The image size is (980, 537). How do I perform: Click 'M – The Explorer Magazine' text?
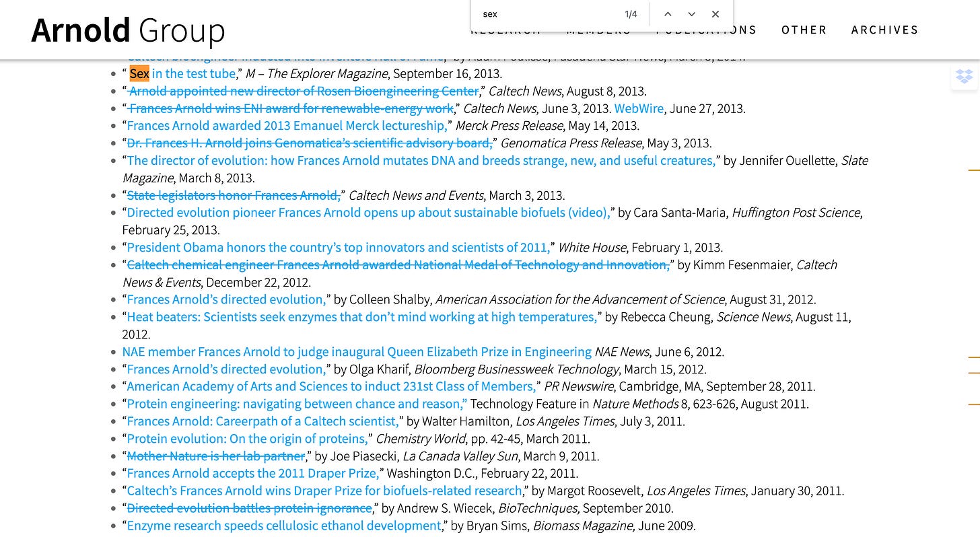[x=316, y=73]
